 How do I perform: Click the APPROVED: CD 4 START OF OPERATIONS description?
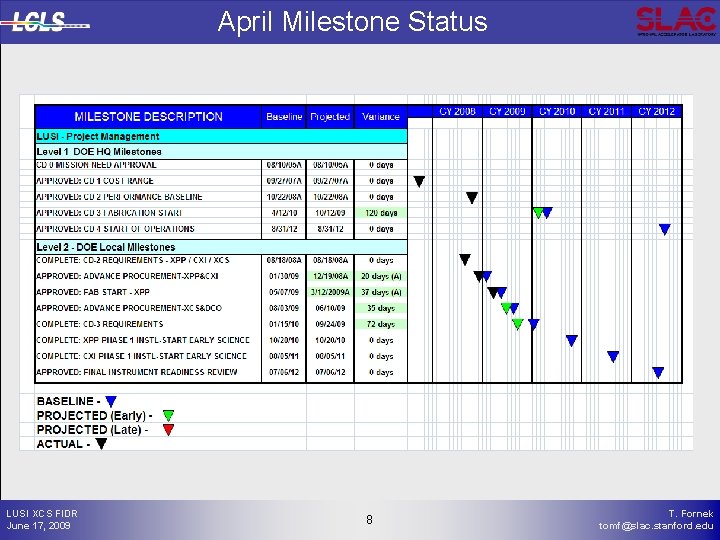tap(115, 229)
